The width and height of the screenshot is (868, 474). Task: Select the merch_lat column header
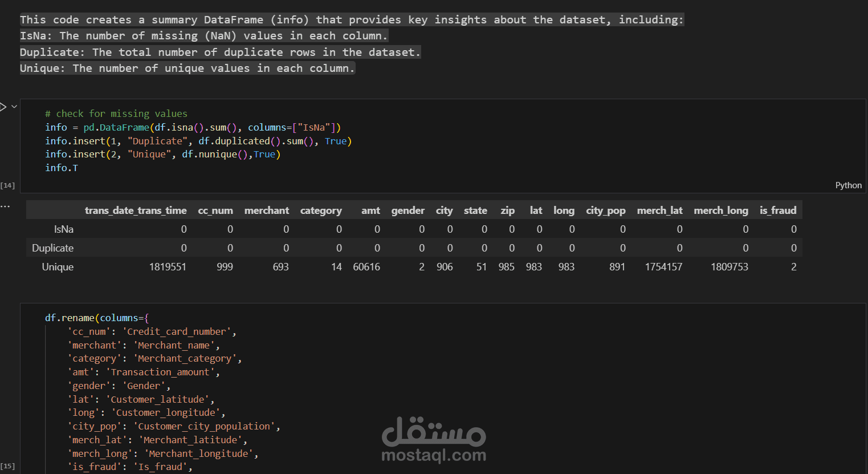659,210
